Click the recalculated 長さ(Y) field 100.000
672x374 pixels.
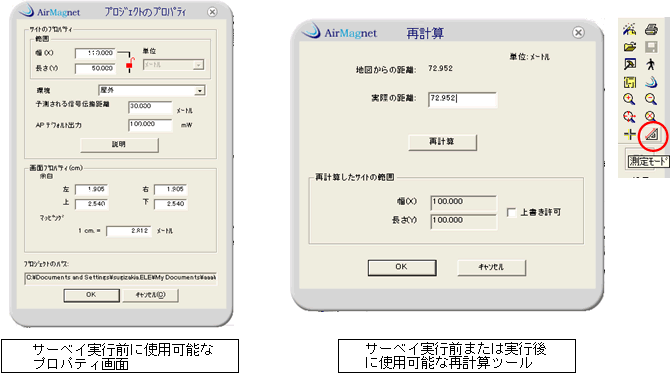tap(463, 221)
